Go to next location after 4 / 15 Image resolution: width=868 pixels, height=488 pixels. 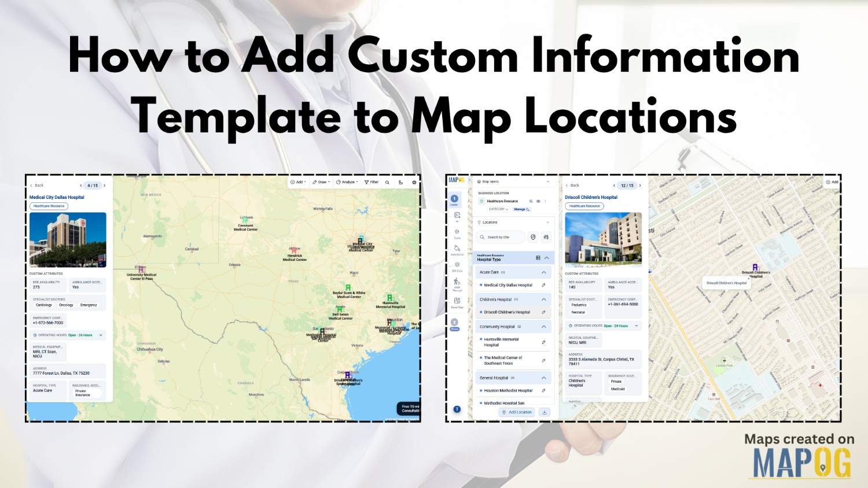point(104,186)
